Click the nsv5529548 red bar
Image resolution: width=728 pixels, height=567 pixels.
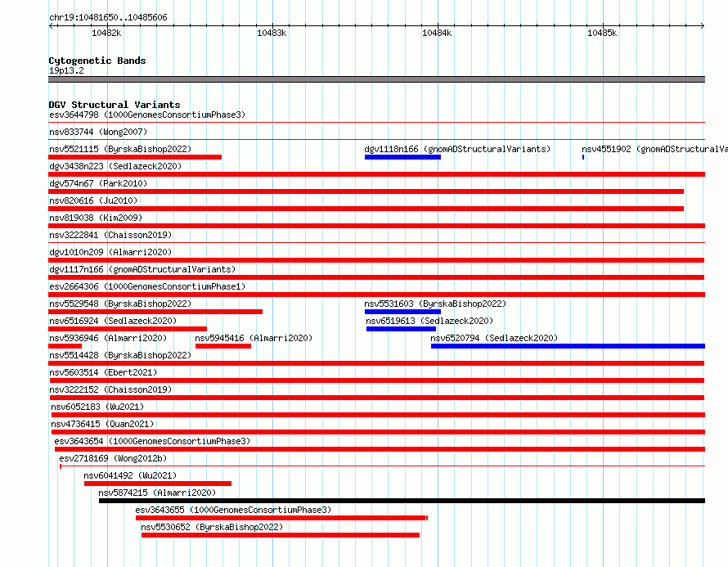click(155, 312)
